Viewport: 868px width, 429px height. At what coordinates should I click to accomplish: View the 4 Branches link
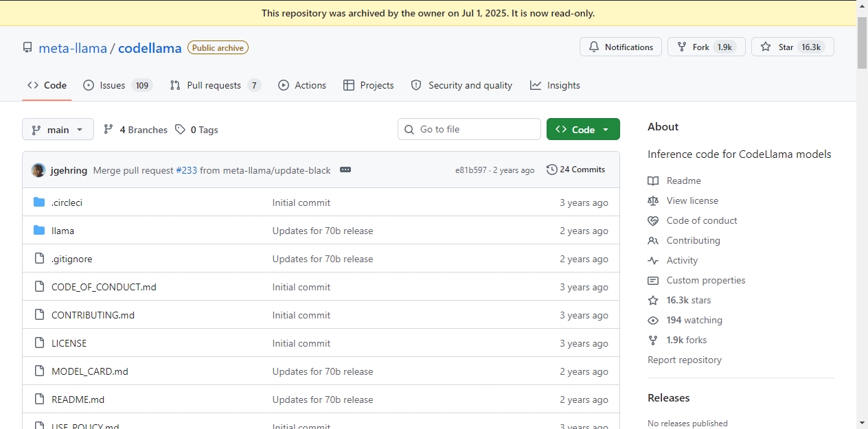[135, 130]
